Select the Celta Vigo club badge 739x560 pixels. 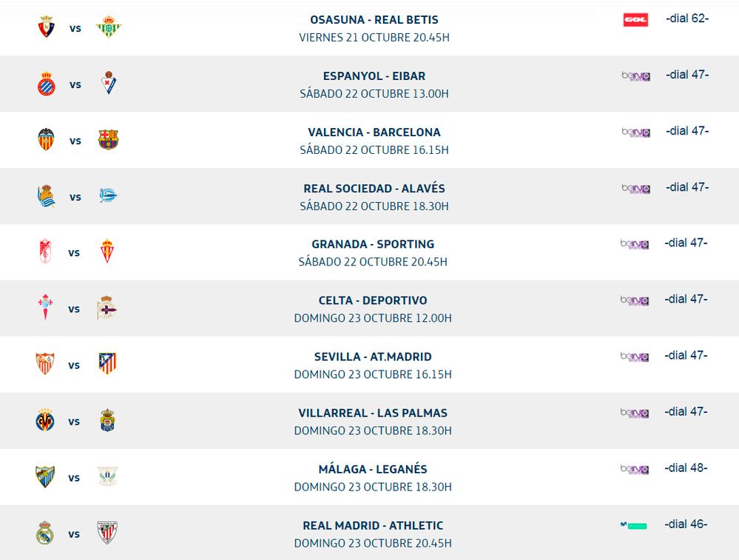(x=45, y=308)
